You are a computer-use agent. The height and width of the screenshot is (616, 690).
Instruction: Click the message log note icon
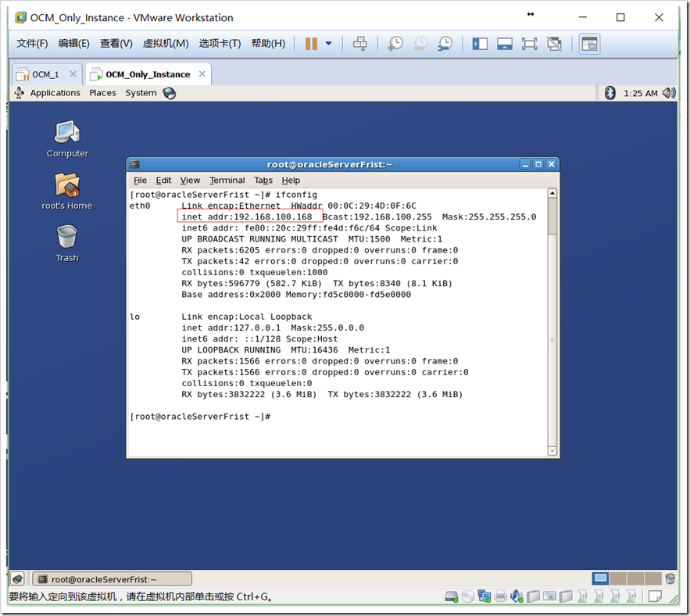click(655, 596)
